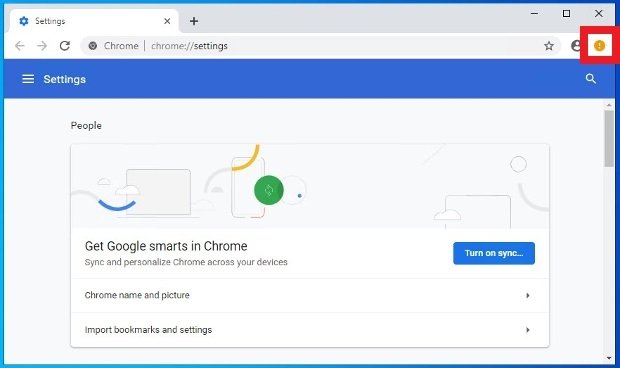
Task: Expand Chrome name and picture
Action: tap(310, 295)
